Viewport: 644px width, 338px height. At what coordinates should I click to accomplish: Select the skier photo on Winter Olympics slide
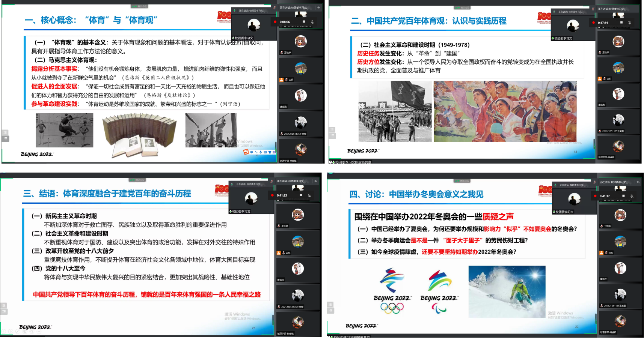(507, 291)
